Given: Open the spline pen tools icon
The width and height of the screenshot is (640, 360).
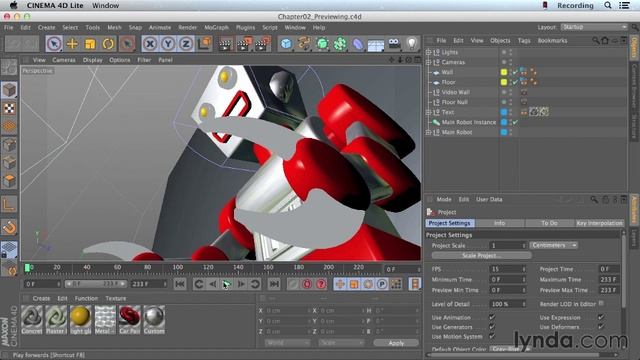Looking at the screenshot, I should coord(304,44).
